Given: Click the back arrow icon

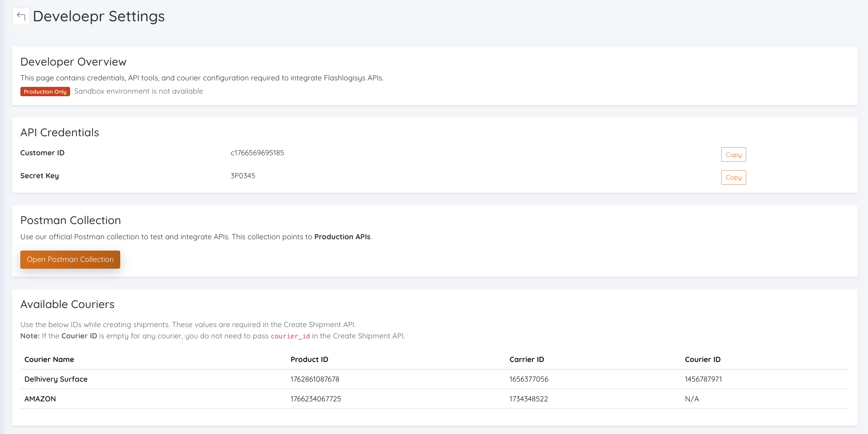Looking at the screenshot, I should (x=21, y=16).
